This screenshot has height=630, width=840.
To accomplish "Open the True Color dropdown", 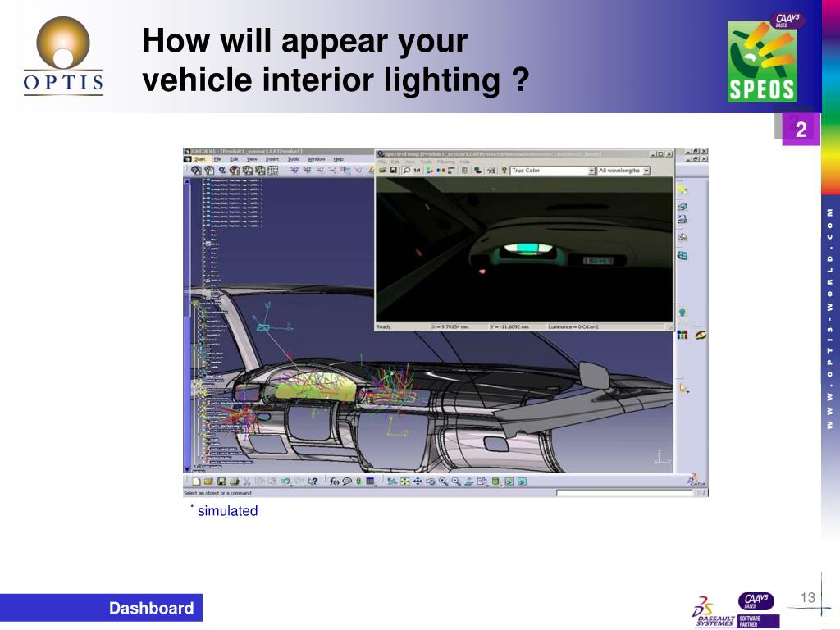I will click(x=592, y=171).
